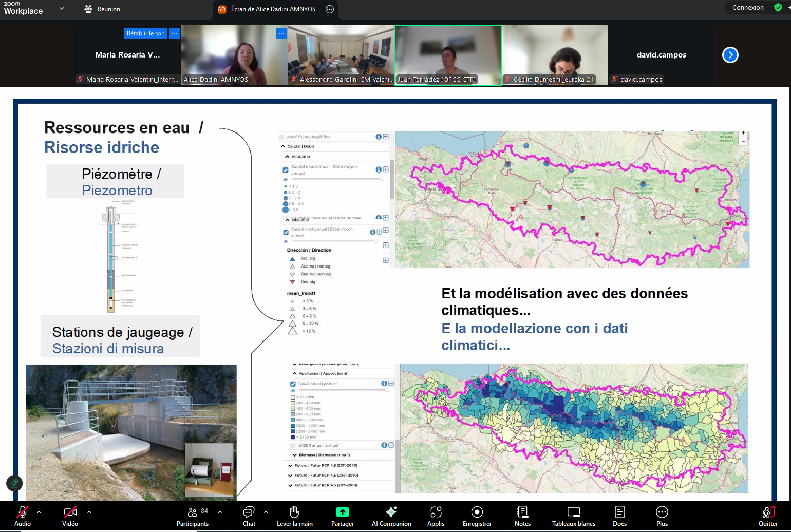This screenshot has width=791, height=532.
Task: Start recording with Enregistrer
Action: click(477, 516)
